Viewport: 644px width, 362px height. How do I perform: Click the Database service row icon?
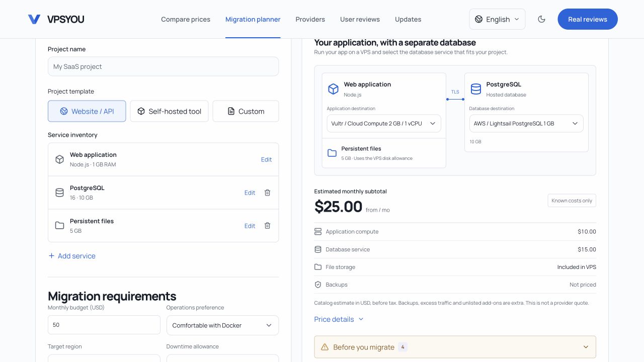(x=317, y=249)
